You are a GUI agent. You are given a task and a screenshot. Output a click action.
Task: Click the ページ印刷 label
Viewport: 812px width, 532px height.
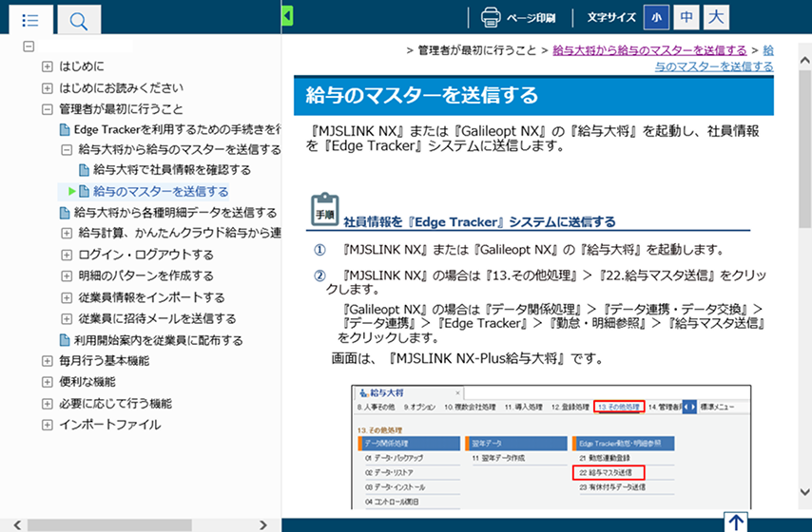tap(531, 18)
